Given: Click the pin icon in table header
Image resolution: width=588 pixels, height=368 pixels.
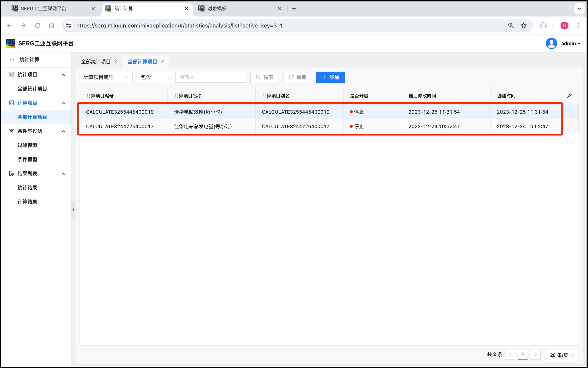Looking at the screenshot, I should [x=569, y=95].
